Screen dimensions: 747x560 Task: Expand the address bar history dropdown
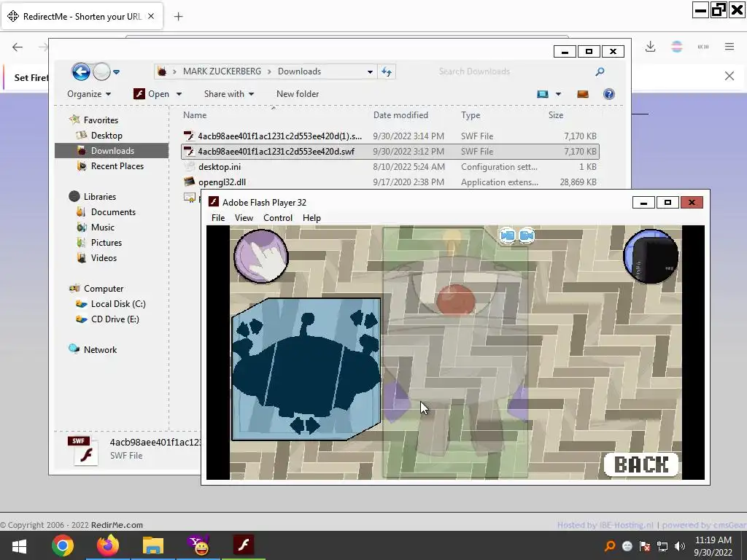(370, 72)
